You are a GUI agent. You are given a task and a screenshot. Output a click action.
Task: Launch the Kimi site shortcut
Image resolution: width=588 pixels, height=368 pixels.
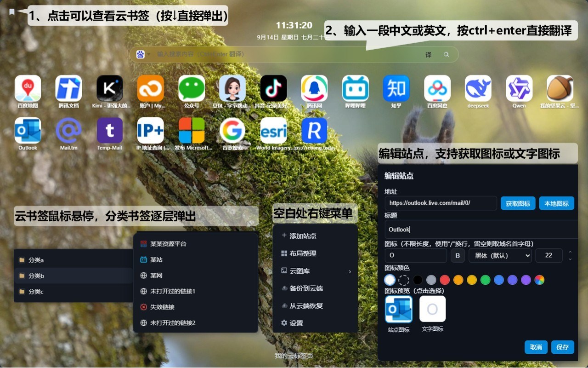point(109,88)
